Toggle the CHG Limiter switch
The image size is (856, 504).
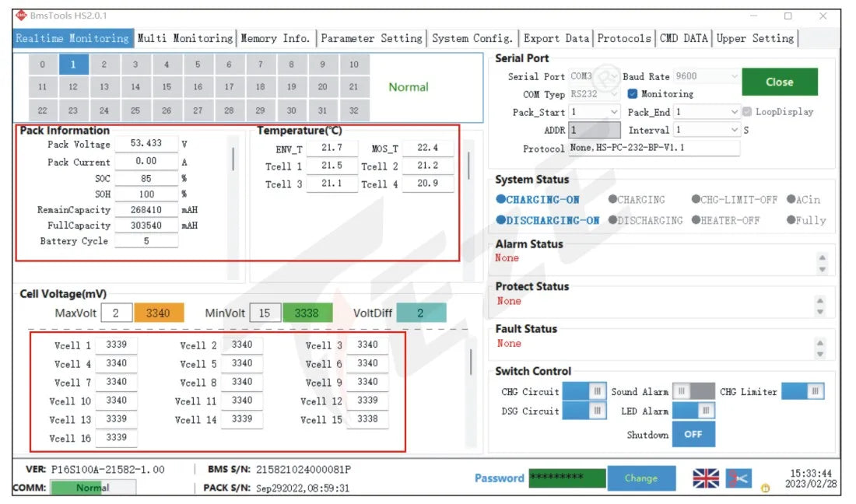point(802,391)
